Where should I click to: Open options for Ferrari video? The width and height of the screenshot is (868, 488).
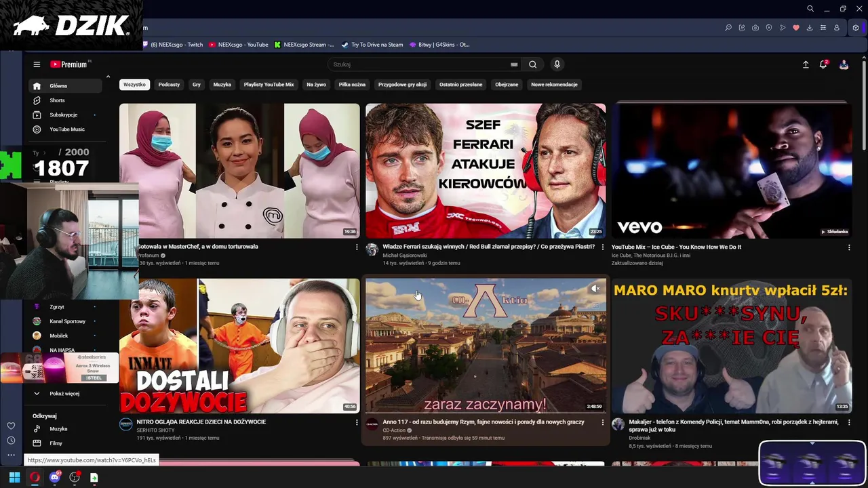click(603, 247)
